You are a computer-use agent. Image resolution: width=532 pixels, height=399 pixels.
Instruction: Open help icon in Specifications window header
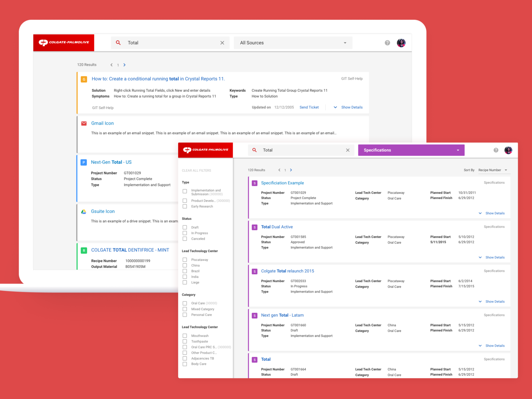496,150
